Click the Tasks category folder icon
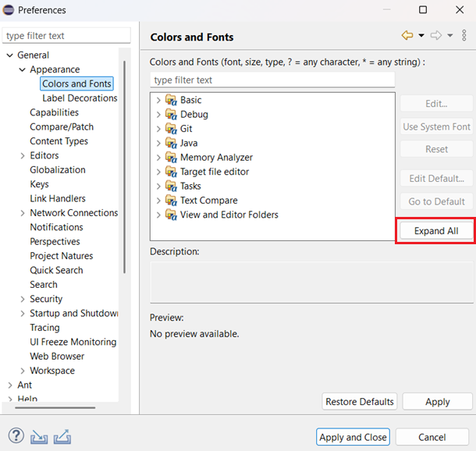Viewport: 476px width, 451px height. 171,186
